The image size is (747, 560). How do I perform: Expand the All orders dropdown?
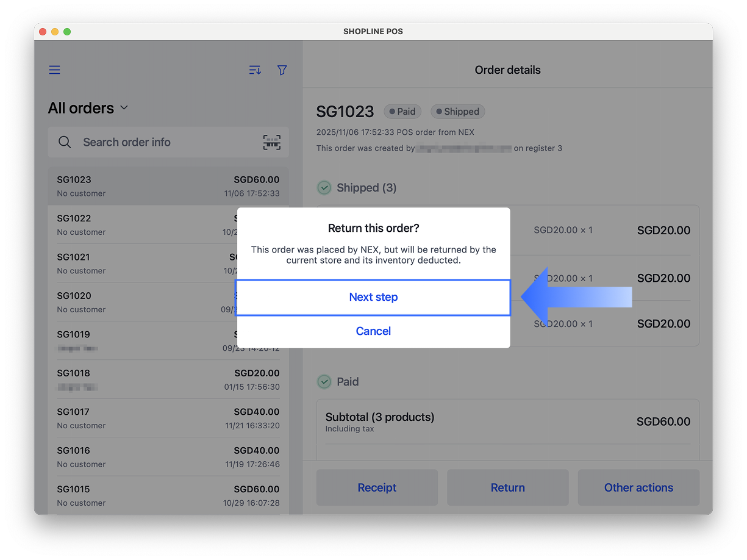point(88,108)
